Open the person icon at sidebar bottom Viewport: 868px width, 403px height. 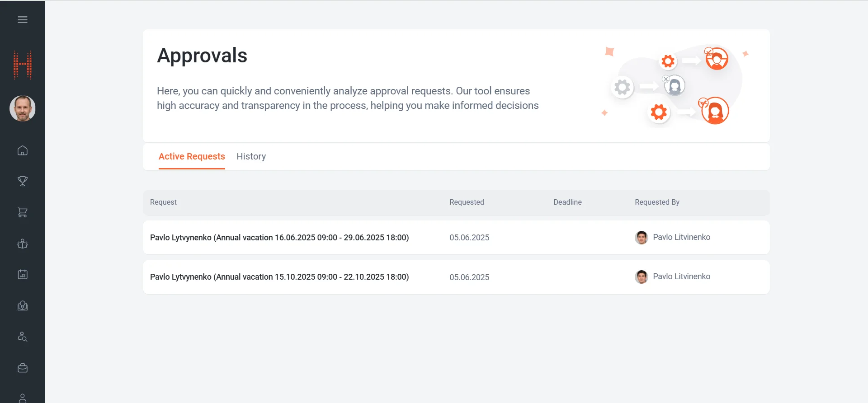(23, 398)
